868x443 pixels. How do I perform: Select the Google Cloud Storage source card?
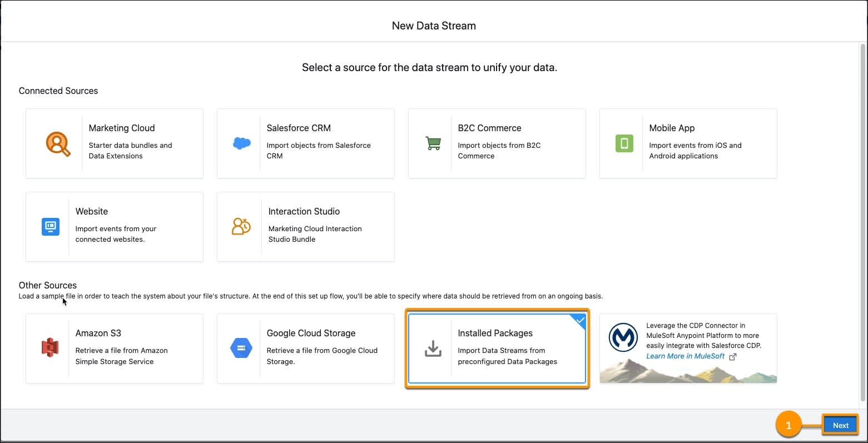point(305,348)
